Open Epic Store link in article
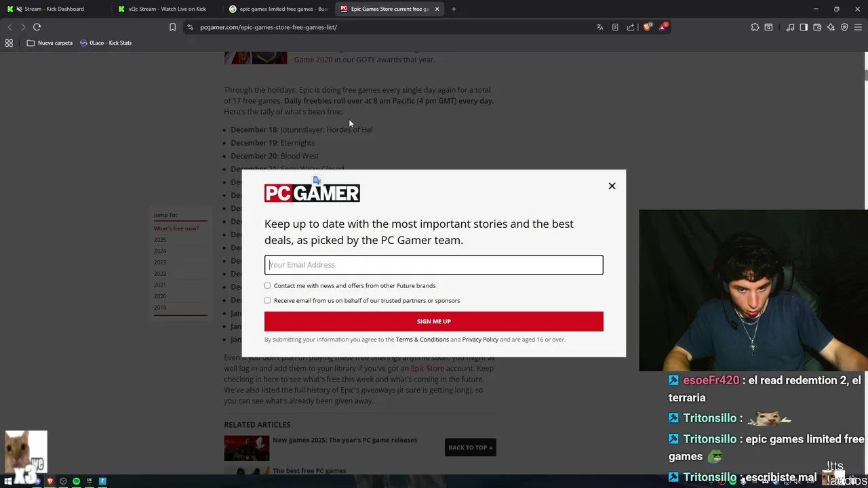 point(427,369)
